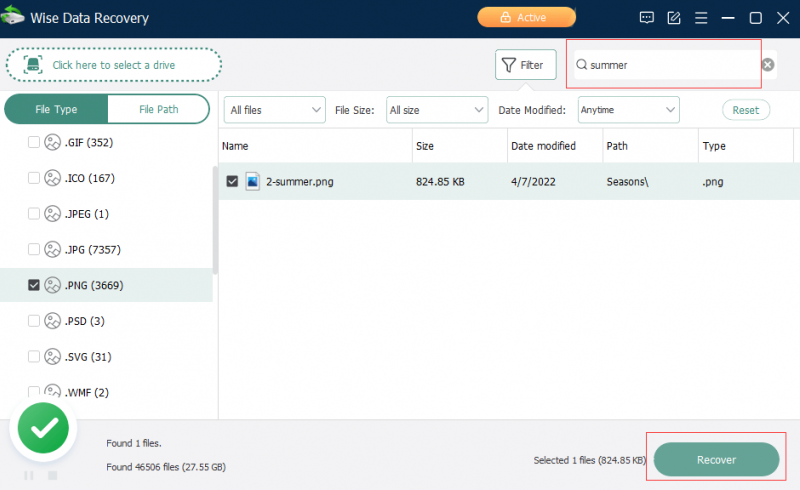
Task: Click the pause scan icon
Action: [x=29, y=476]
